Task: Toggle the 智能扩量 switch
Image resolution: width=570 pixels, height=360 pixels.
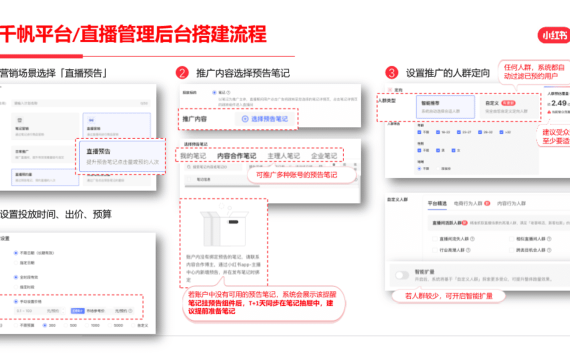Action: click(x=402, y=275)
